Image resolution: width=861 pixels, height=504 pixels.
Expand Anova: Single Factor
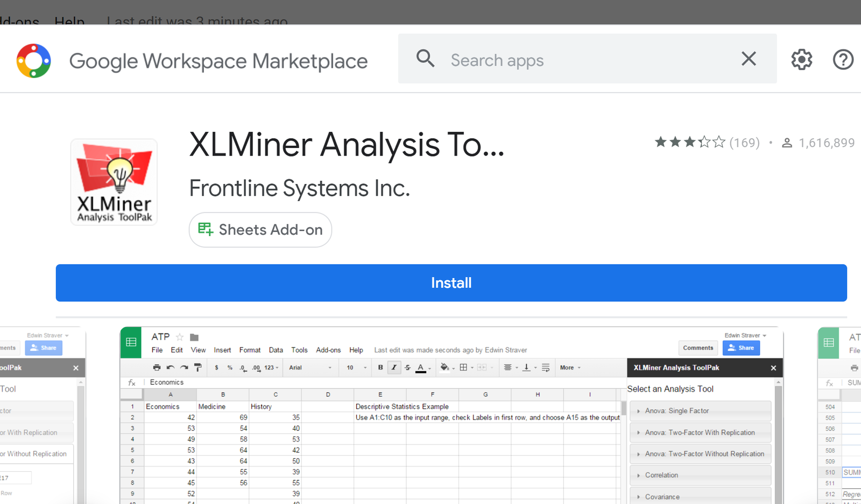tap(700, 411)
